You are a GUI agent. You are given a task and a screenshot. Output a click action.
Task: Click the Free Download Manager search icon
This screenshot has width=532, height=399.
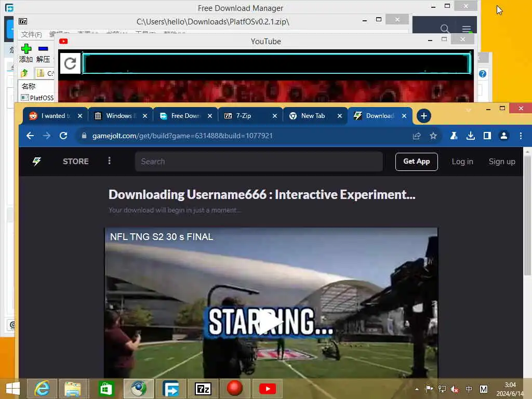tap(445, 29)
